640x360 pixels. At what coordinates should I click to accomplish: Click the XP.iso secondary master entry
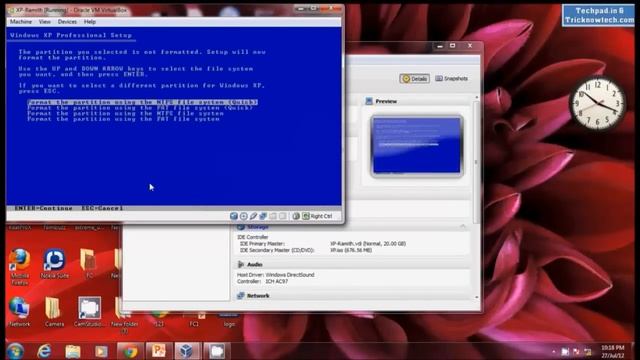point(351,250)
